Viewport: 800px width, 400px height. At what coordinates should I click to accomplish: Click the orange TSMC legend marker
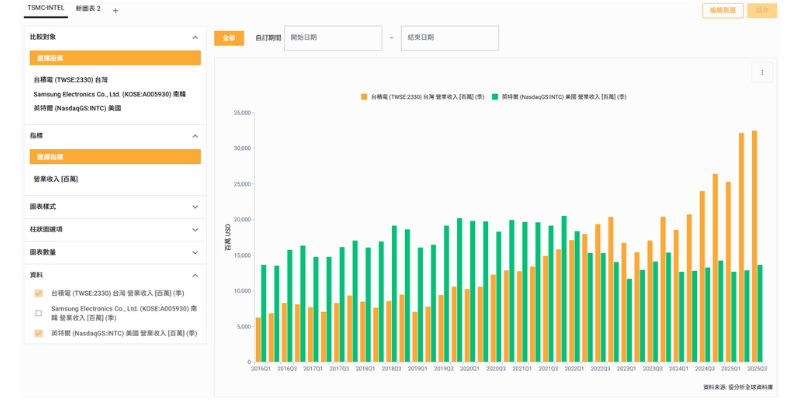tap(364, 97)
